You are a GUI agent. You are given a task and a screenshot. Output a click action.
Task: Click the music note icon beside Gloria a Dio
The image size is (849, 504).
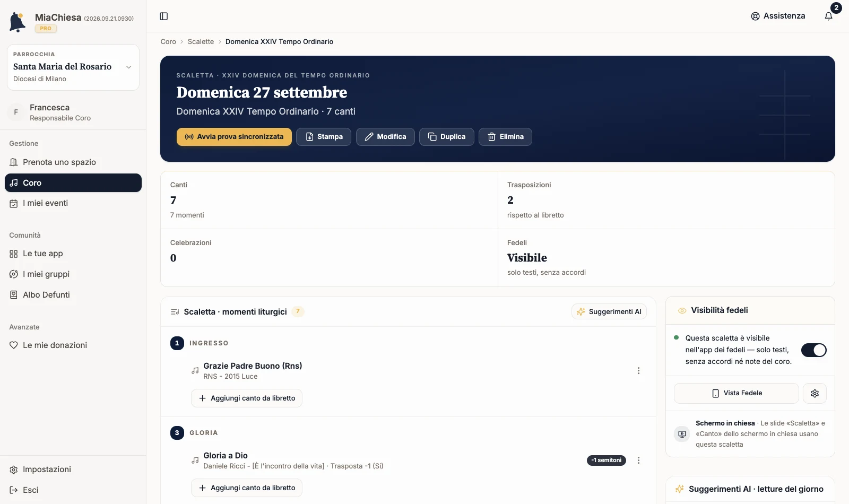coord(195,460)
